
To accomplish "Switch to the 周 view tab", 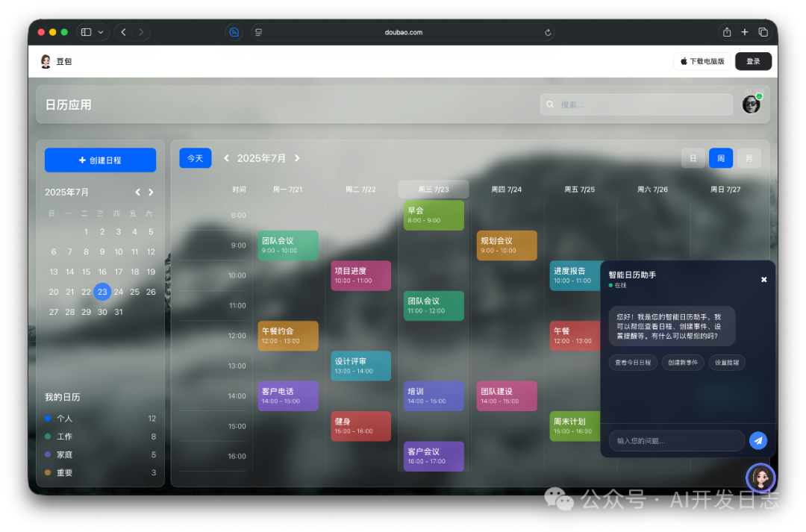I will coord(721,158).
